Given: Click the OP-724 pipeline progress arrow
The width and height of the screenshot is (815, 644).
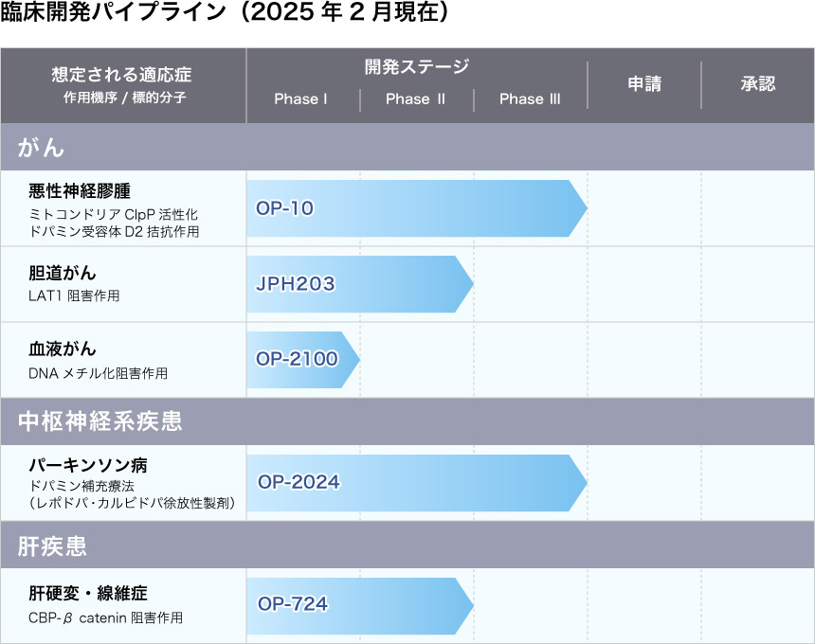Looking at the screenshot, I should point(358,604).
